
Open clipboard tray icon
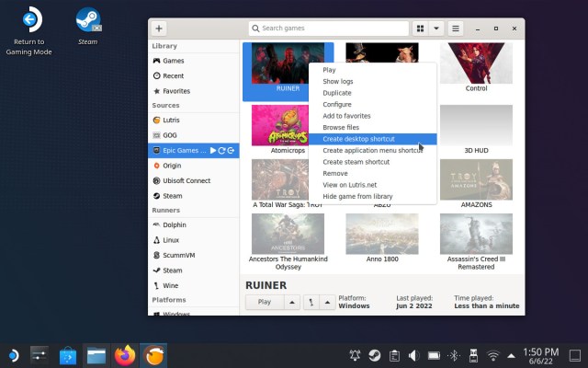coord(394,355)
